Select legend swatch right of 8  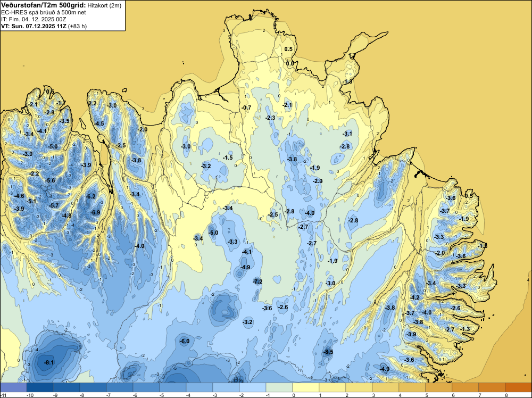tap(518, 387)
